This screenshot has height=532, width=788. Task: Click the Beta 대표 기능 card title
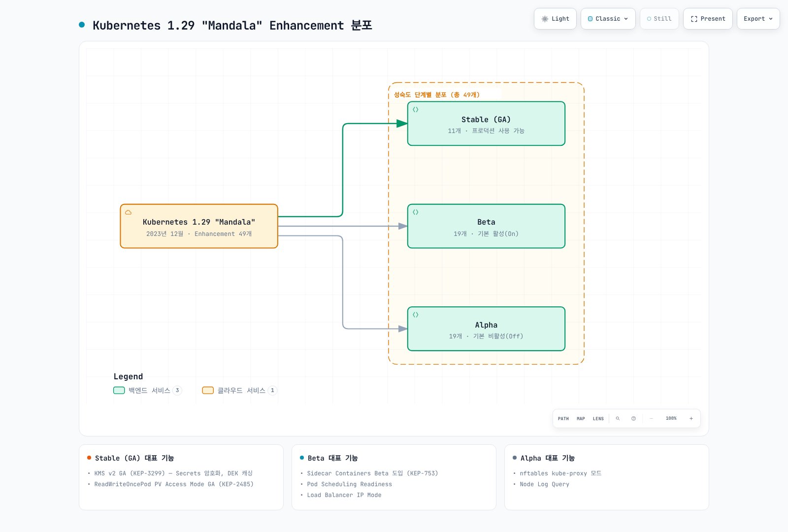(333, 458)
